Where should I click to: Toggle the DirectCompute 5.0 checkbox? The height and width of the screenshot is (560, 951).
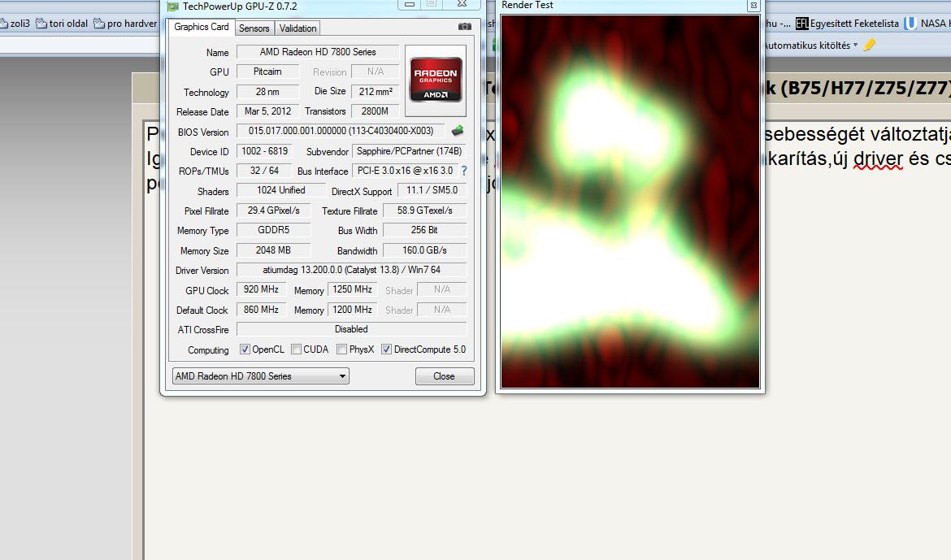[386, 349]
